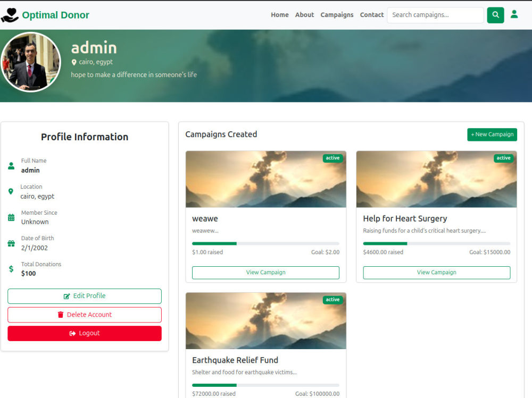
Task: Click the Campaigns Created heading
Action: (x=221, y=134)
